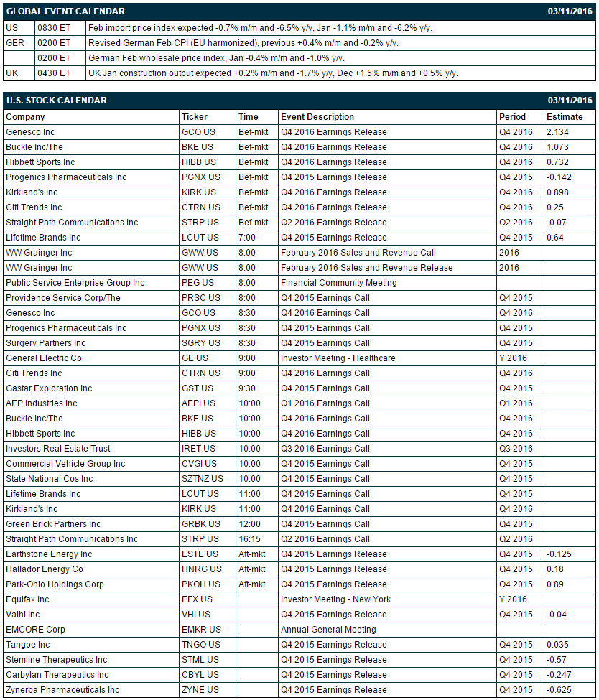
Task: Click the Q2 2016 Earnings Release description
Action: (334, 223)
